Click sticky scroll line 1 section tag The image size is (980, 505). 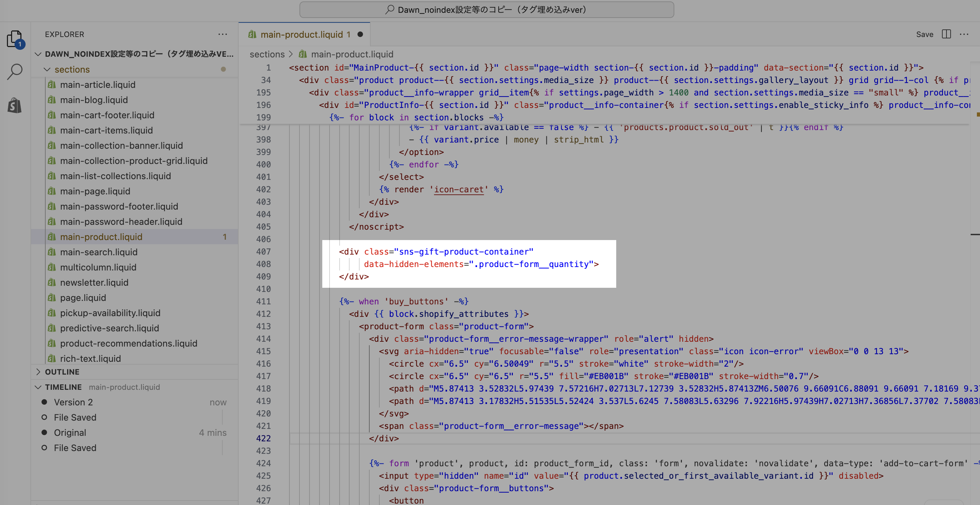pos(606,68)
